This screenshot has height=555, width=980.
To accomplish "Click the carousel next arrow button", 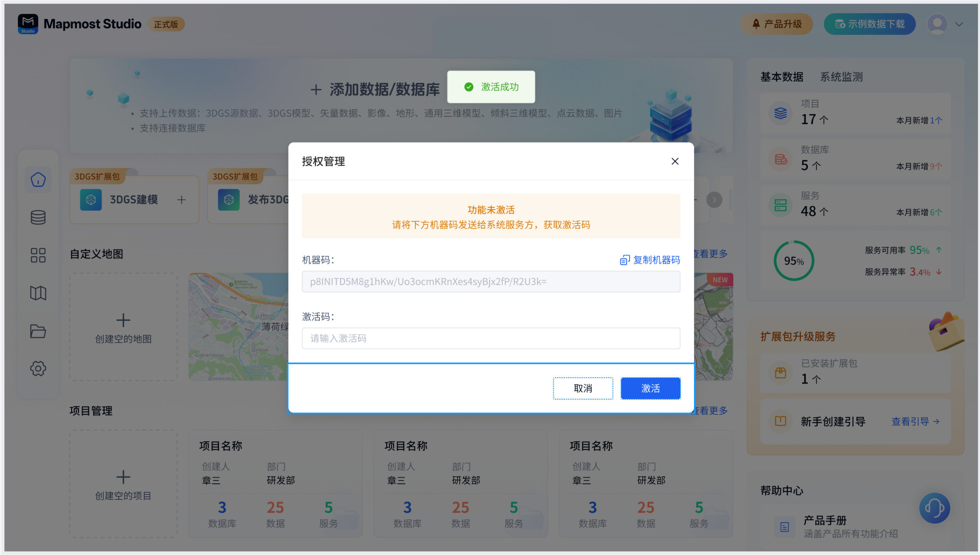I will pos(714,200).
